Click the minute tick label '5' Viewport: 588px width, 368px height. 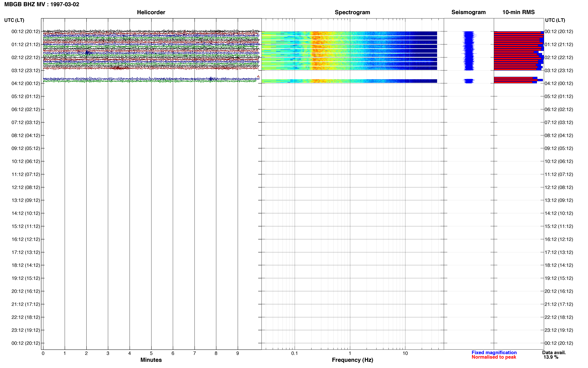151,353
